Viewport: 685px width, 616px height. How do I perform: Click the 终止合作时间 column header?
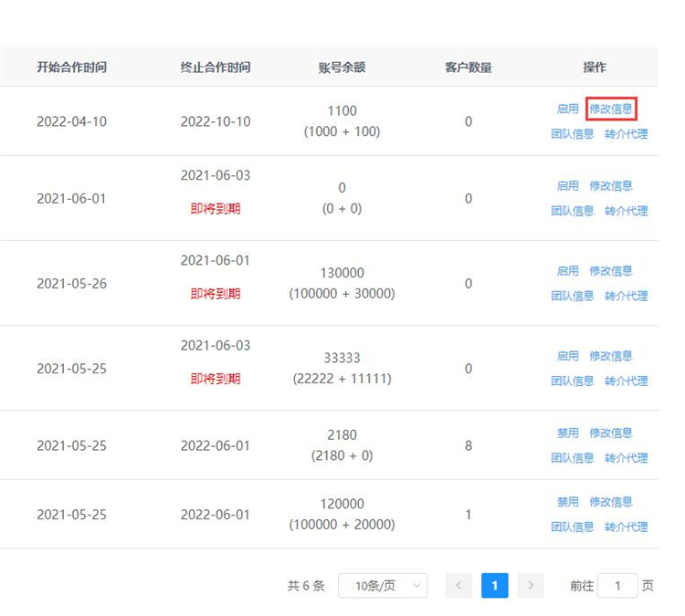coord(215,68)
